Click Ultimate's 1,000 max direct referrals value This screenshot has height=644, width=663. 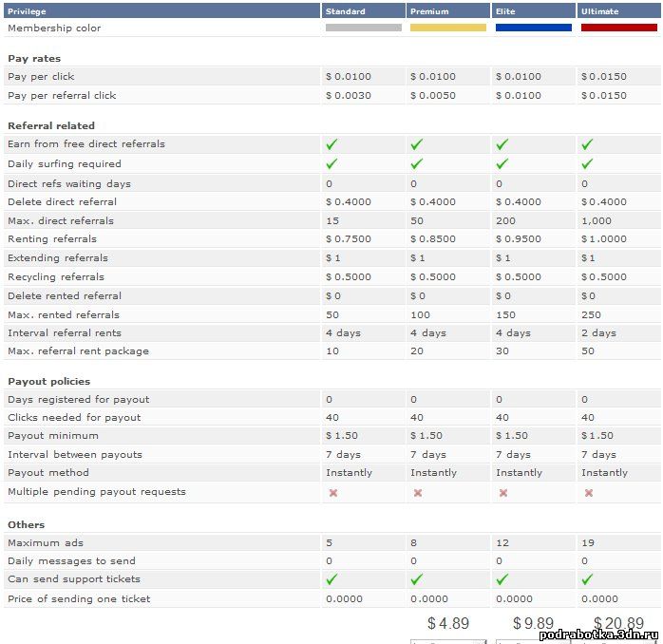597,220
